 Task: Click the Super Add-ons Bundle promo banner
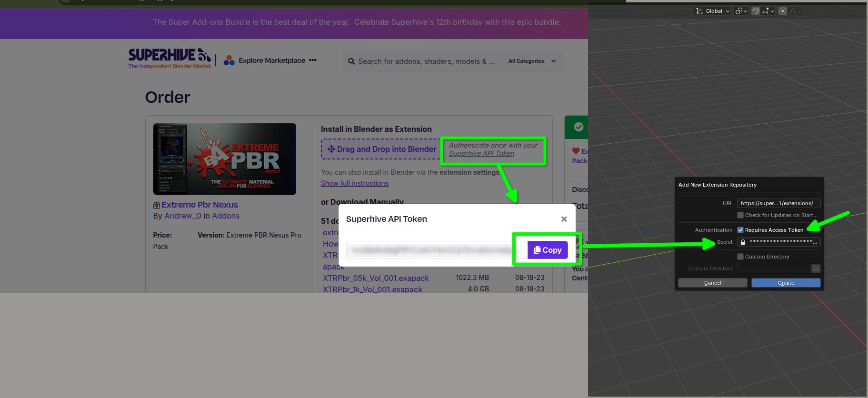[x=357, y=22]
